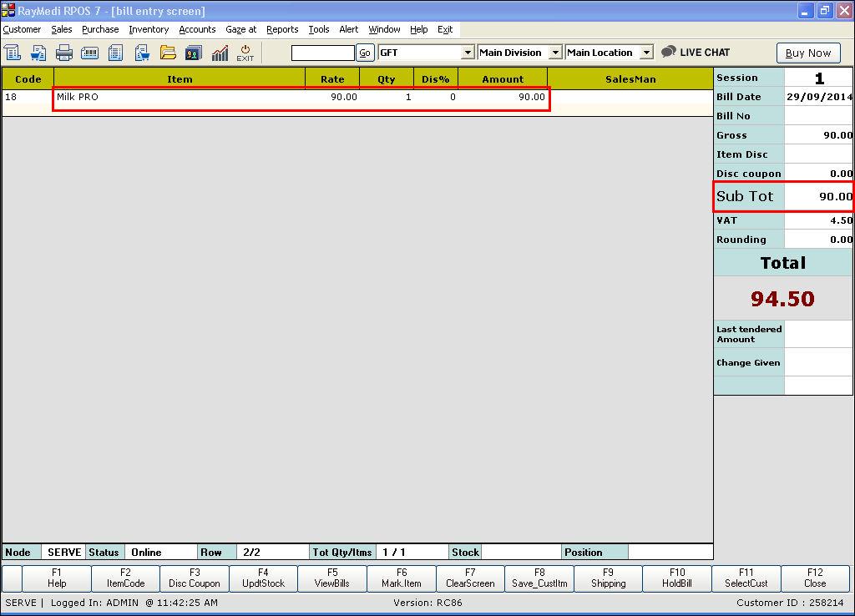The image size is (855, 616).
Task: Open the Tools menu
Action: pos(319,29)
